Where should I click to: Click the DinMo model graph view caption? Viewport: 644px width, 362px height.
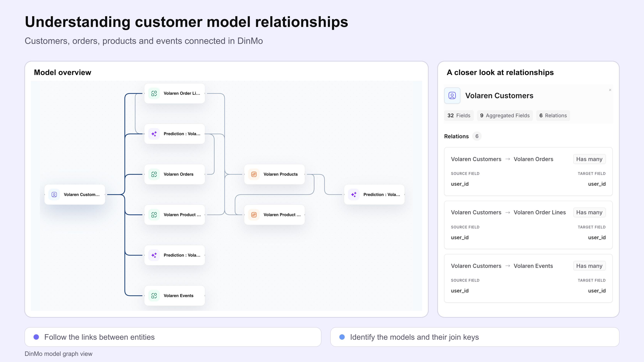pos(59,354)
